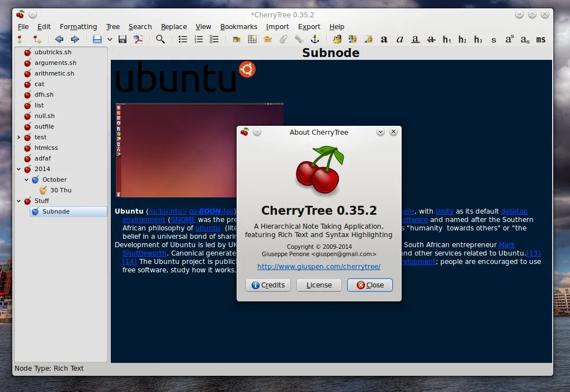Insert a new node
The height and width of the screenshot is (392, 570).
pos(22,39)
